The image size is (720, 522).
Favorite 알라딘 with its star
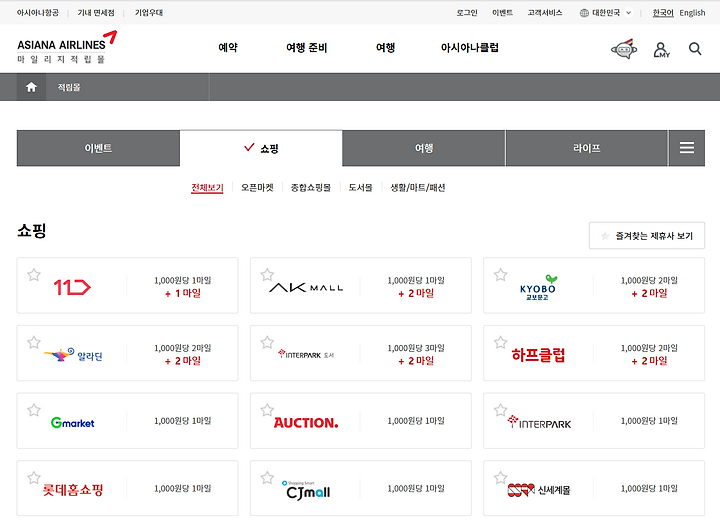(34, 342)
